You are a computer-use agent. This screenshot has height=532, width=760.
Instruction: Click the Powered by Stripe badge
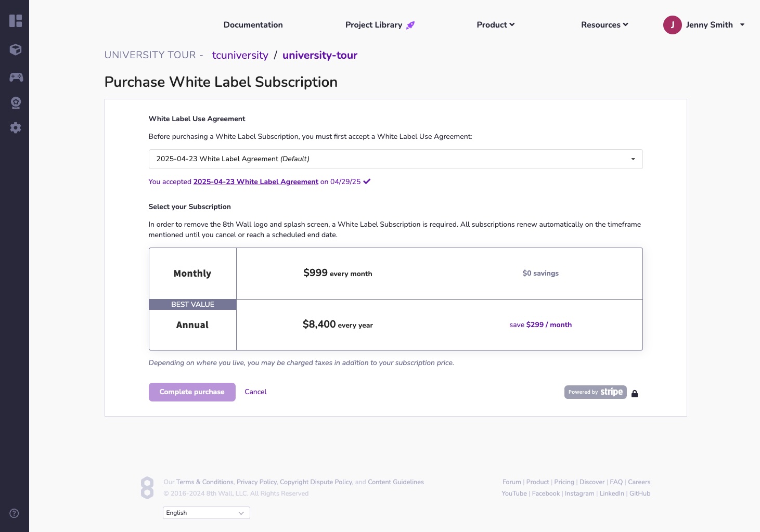pos(595,392)
